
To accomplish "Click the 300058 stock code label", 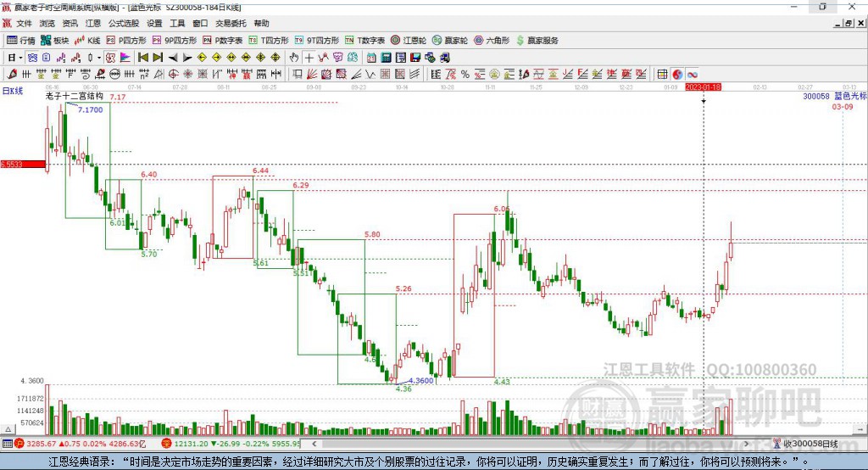I will click(816, 97).
